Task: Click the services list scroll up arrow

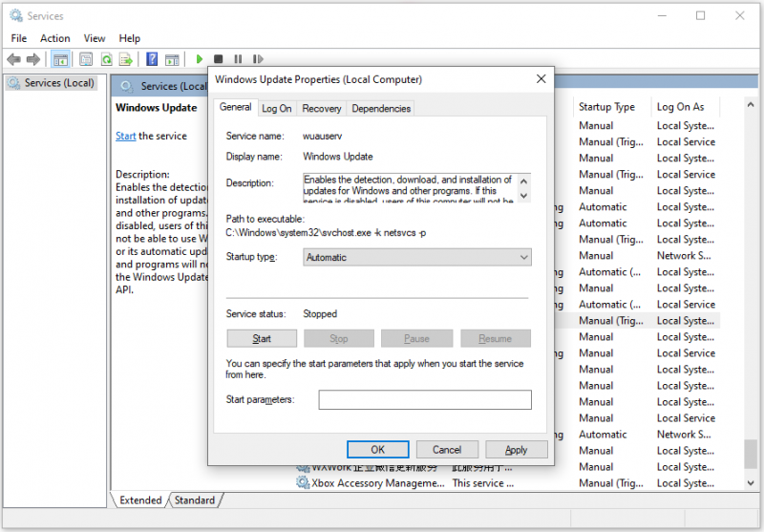Action: (x=751, y=105)
